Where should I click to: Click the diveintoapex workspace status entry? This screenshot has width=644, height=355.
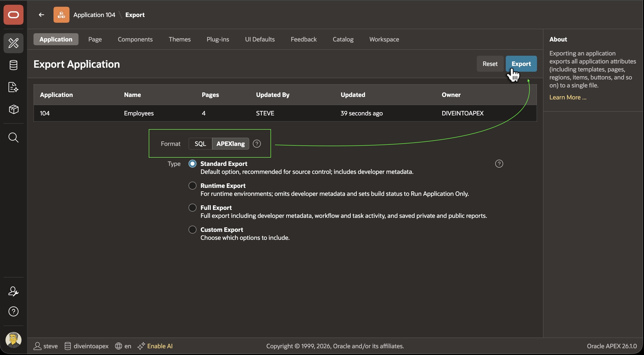pos(86,346)
